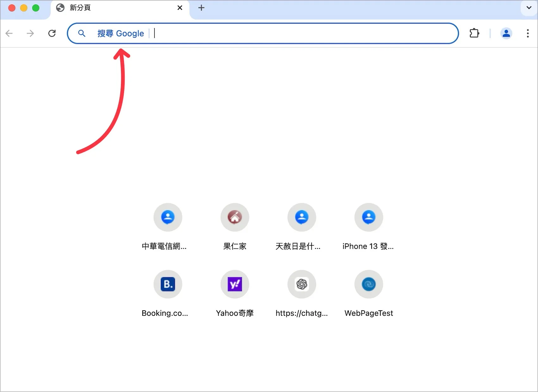Click the globe favicon on the tab

60,8
